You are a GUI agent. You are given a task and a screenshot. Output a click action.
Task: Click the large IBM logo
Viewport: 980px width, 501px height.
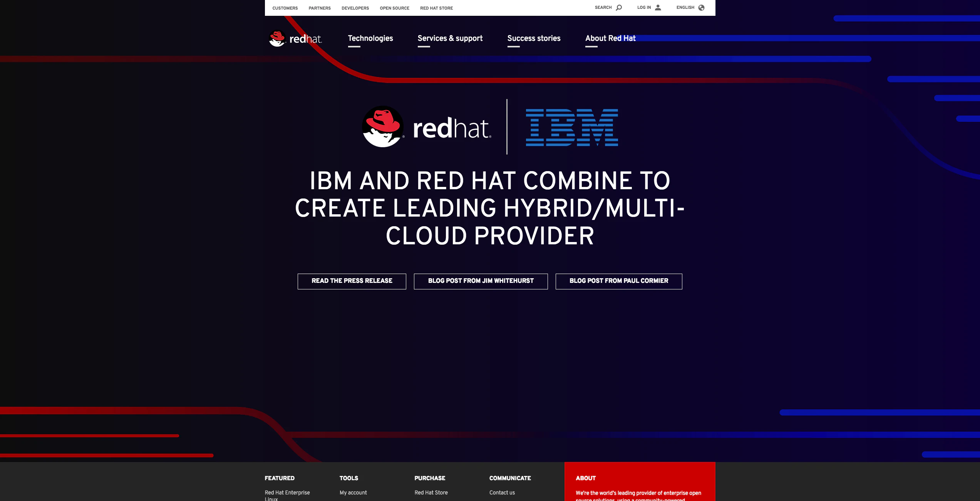point(572,128)
